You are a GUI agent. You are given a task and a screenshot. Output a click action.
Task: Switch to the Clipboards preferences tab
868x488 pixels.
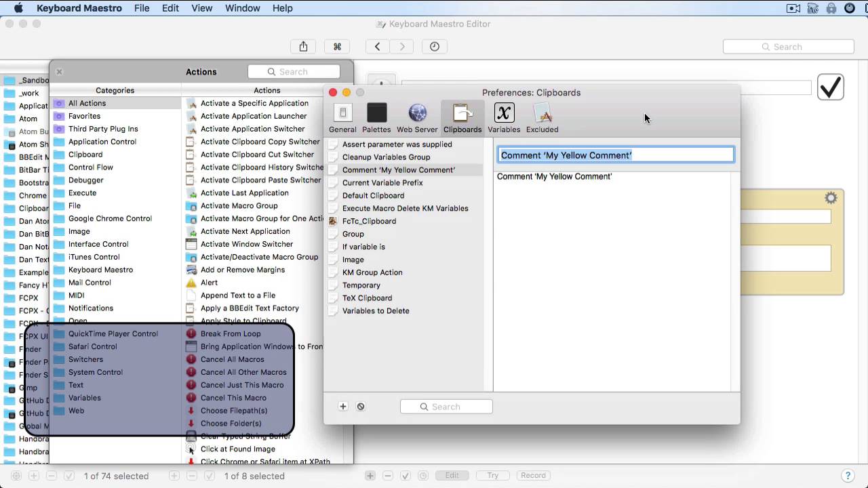462,118
